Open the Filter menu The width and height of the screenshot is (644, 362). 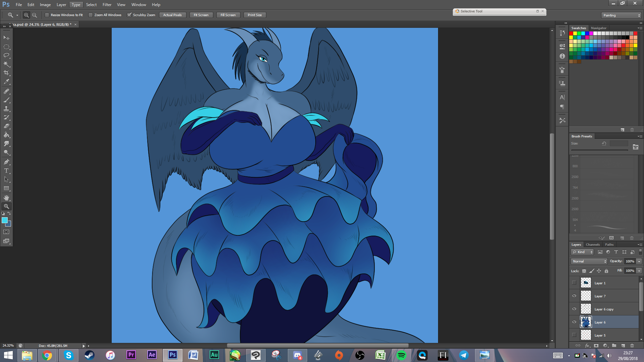107,5
